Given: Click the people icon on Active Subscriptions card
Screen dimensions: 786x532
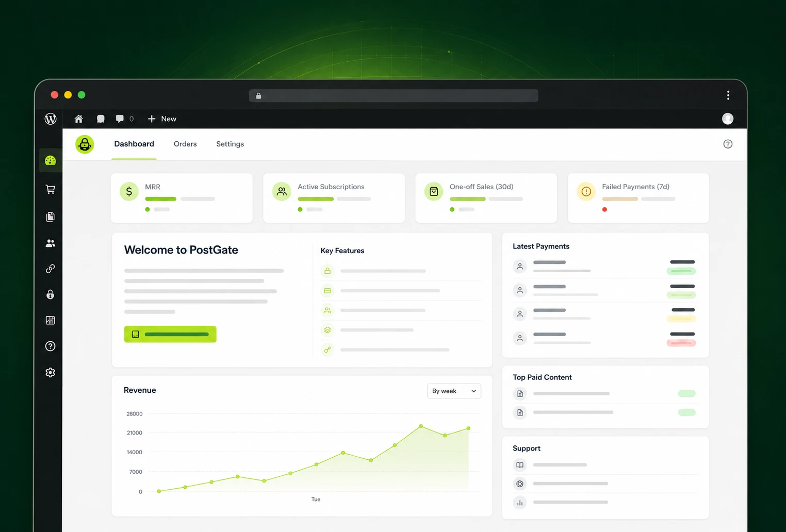Looking at the screenshot, I should pyautogui.click(x=282, y=191).
